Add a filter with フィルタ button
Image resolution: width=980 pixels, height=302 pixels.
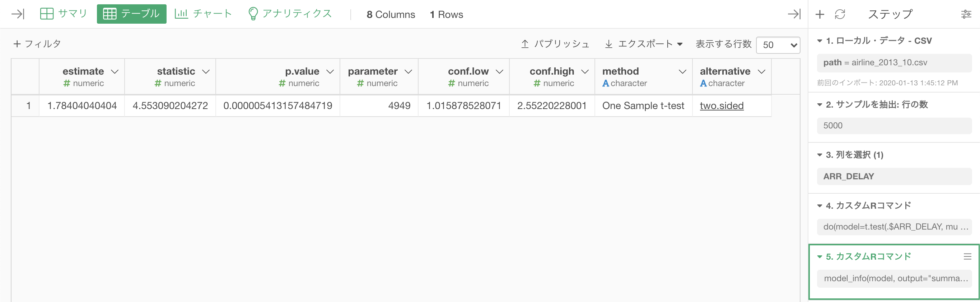37,44
